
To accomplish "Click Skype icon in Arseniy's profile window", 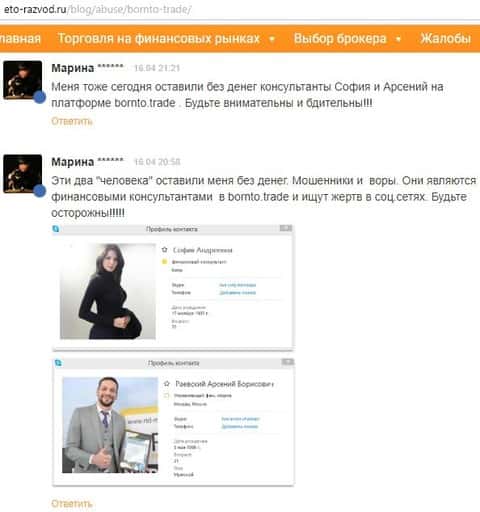I will (58, 363).
